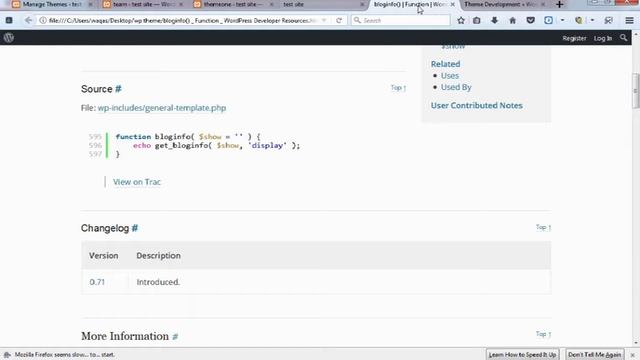Open the downloads arrow icon
640x360 pixels.
(494, 20)
